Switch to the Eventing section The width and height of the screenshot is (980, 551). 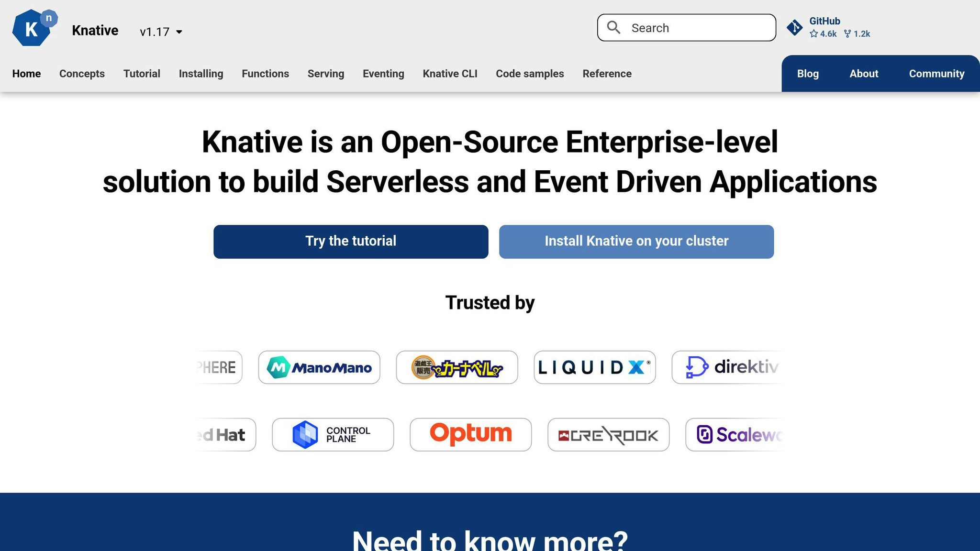[383, 74]
